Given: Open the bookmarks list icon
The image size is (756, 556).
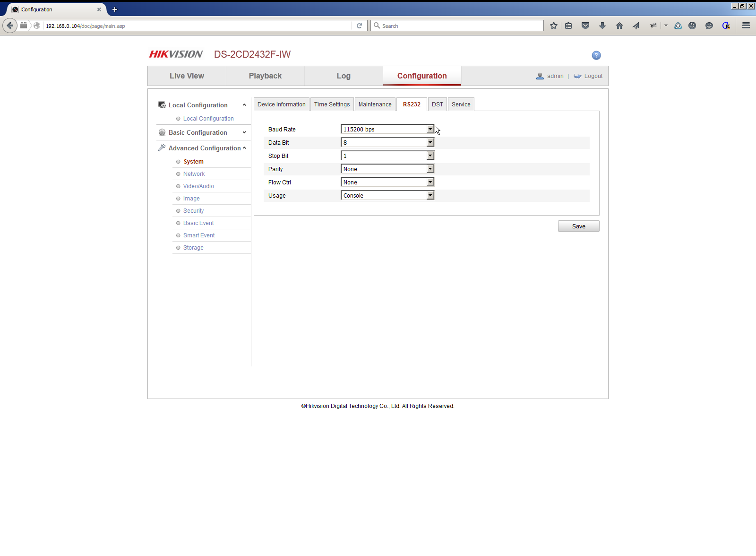Looking at the screenshot, I should pyautogui.click(x=568, y=26).
